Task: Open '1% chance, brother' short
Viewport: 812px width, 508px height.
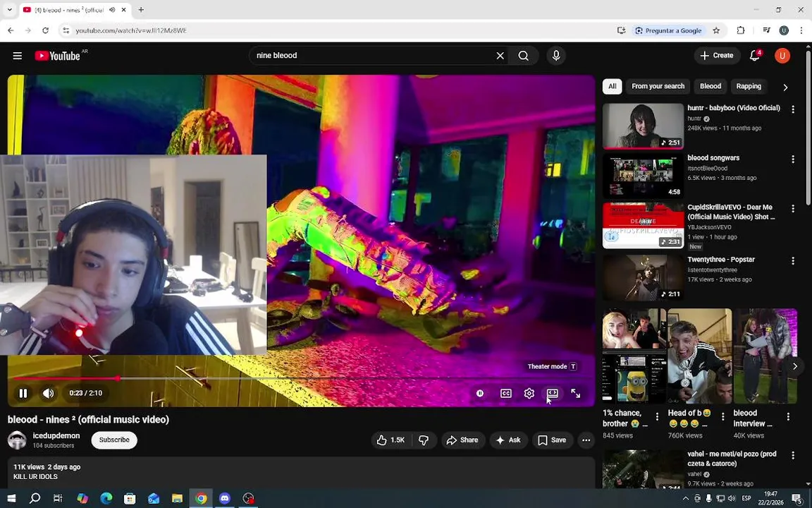Action: tap(634, 356)
